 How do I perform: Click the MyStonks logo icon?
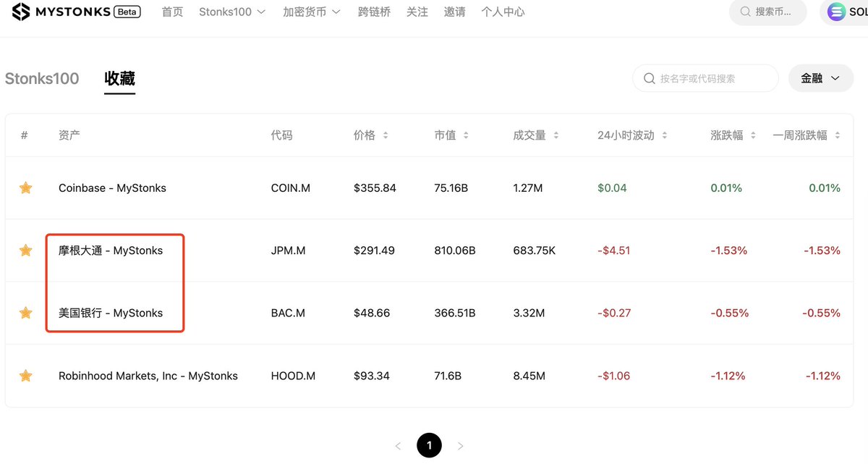pos(22,12)
